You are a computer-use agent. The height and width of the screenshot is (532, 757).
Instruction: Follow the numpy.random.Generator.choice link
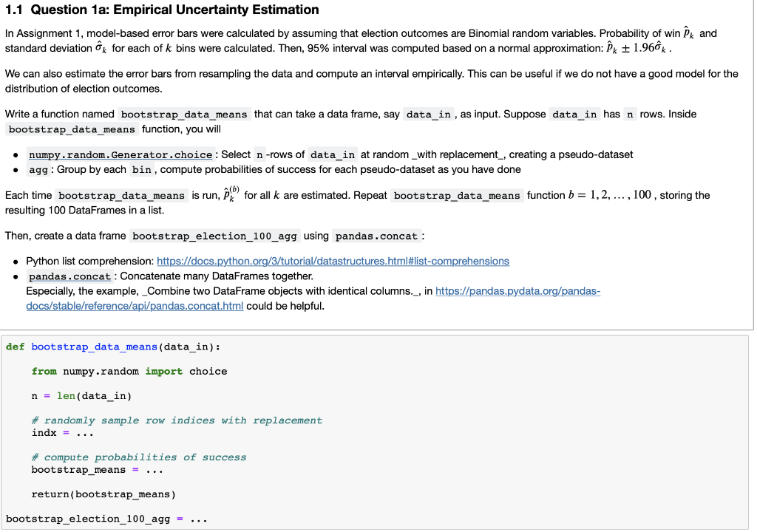(x=120, y=154)
